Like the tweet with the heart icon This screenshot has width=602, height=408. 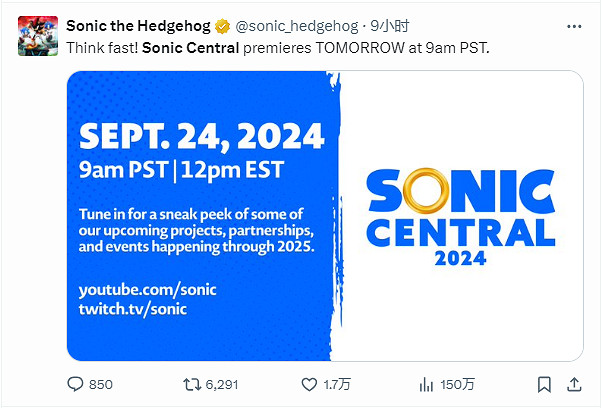tap(310, 384)
